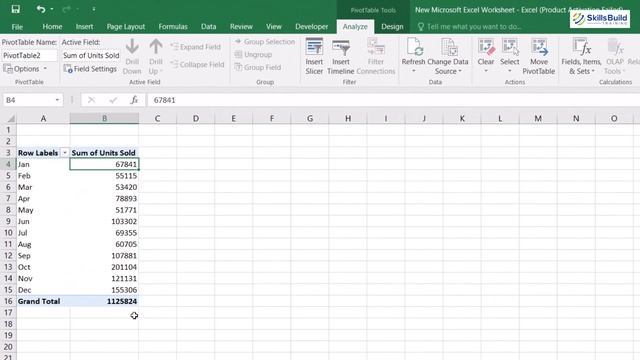The image size is (640, 360).
Task: Switch to the Review tab
Action: (x=241, y=27)
